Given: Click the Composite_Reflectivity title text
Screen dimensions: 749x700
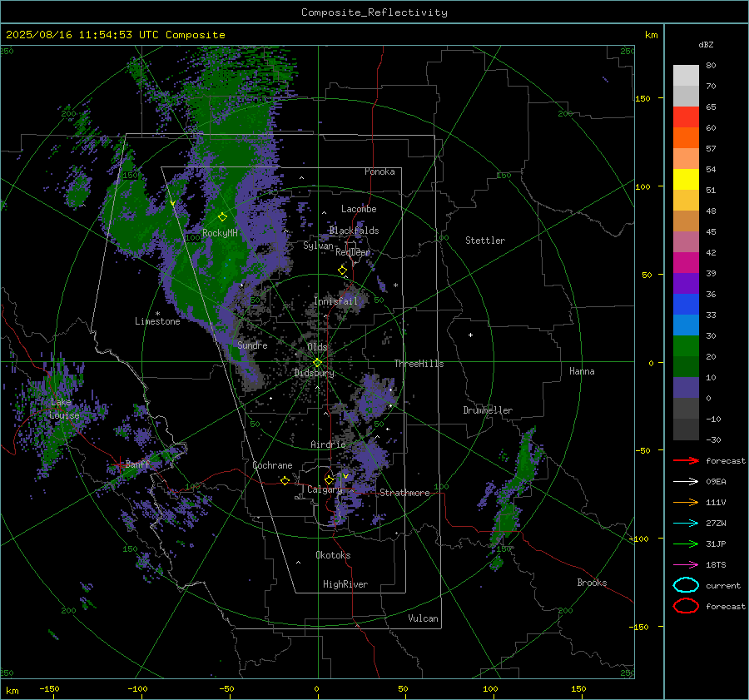Looking at the screenshot, I should point(374,12).
